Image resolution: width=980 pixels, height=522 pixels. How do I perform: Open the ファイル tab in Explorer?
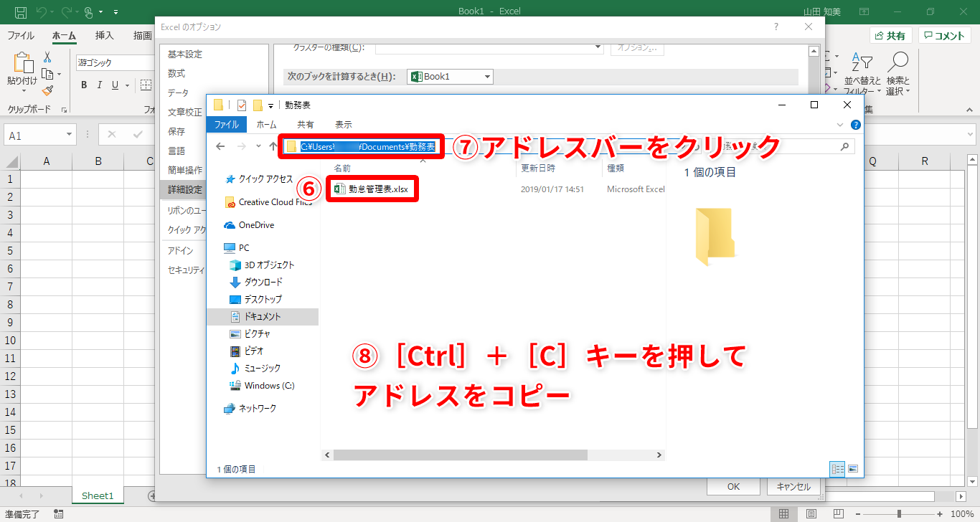tap(227, 124)
